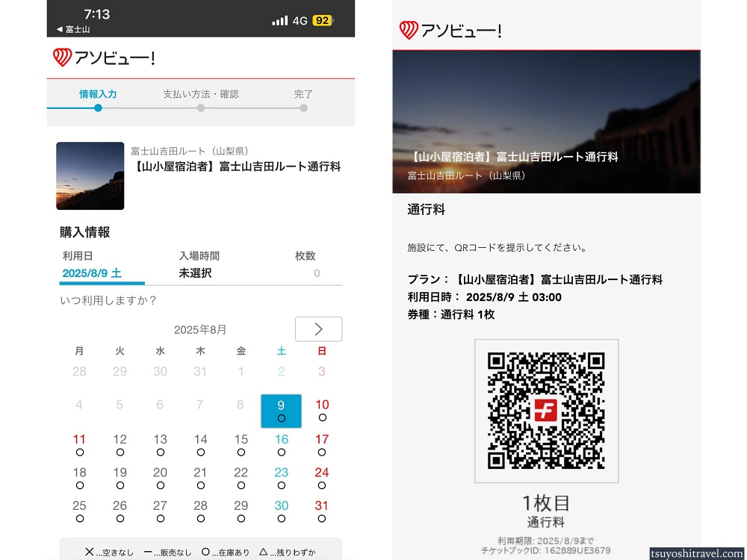Pick Saturday August 16 date
747x560 pixels.
point(281,444)
